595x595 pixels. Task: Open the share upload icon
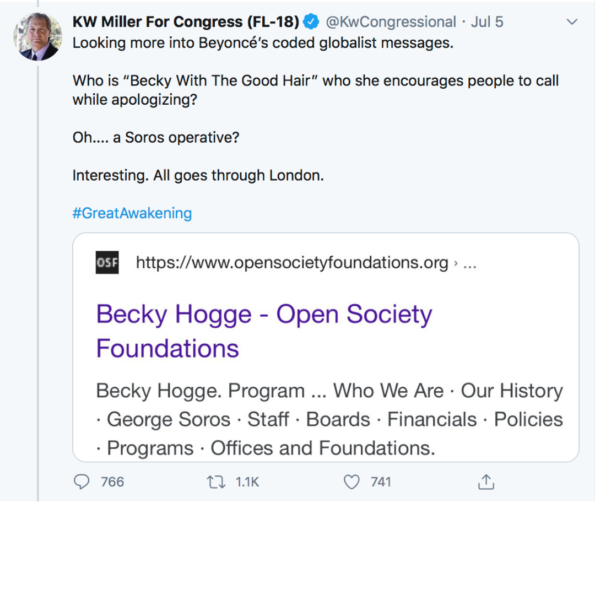486,482
